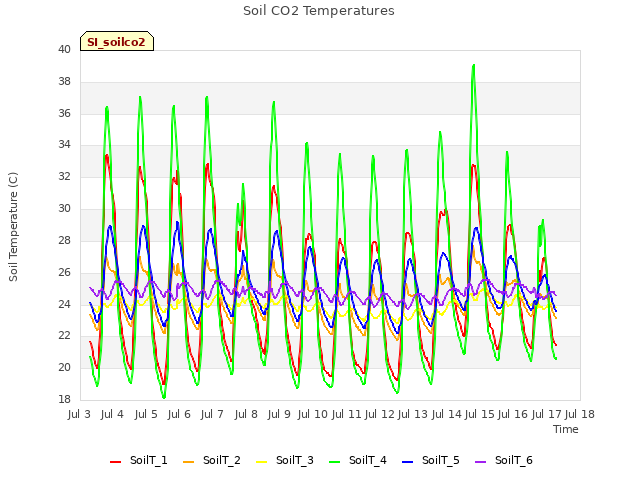
Task: Click the Jul 16 x-axis tick label
Action: tap(513, 414)
